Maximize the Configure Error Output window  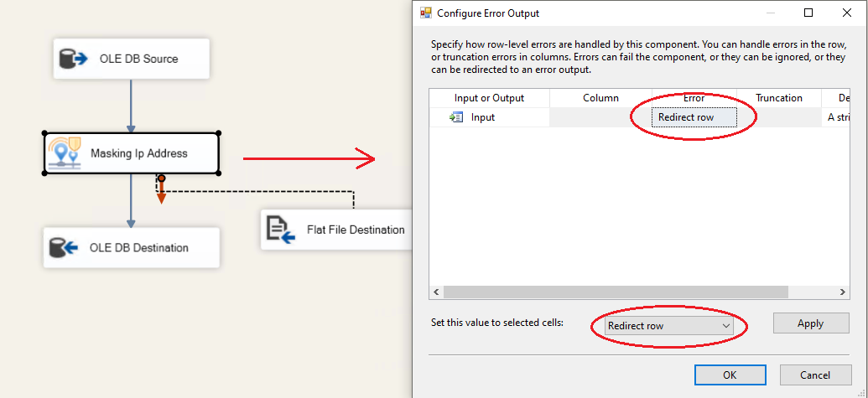click(x=808, y=13)
